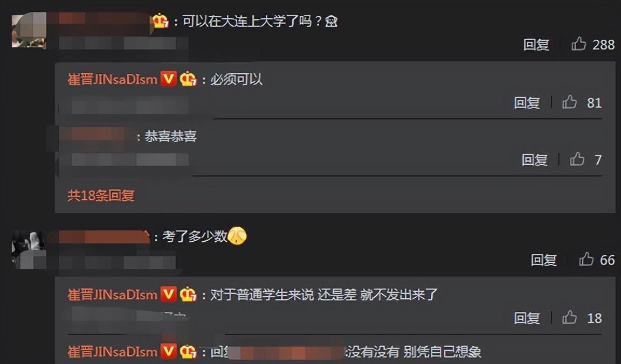Reply to the '恭喜恭喜' comment

(x=534, y=160)
